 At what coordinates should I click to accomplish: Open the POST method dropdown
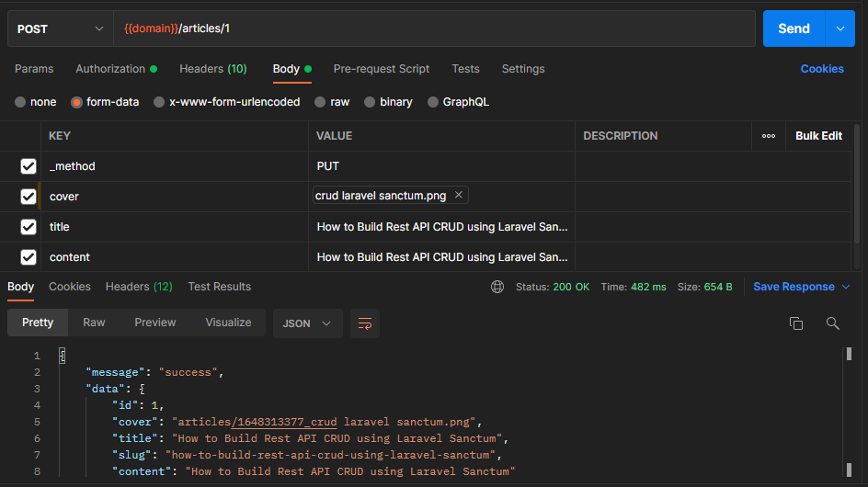pyautogui.click(x=61, y=28)
